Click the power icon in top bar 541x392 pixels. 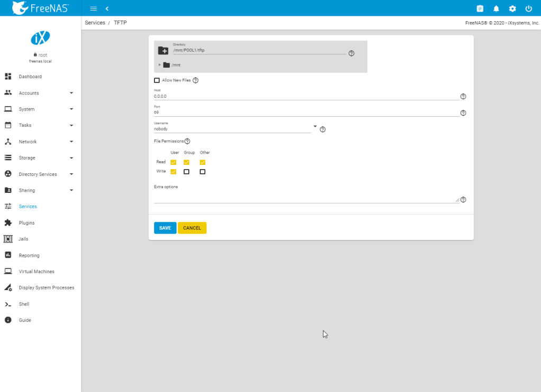(528, 8)
